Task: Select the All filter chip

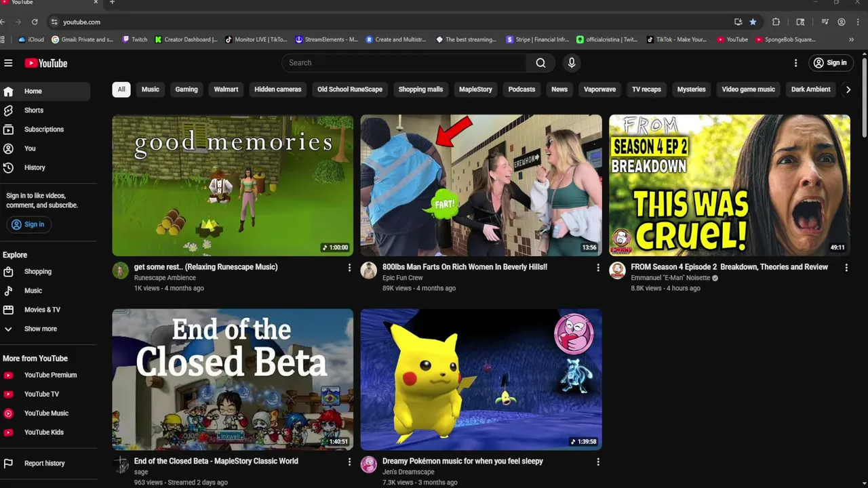Action: pyautogui.click(x=121, y=89)
